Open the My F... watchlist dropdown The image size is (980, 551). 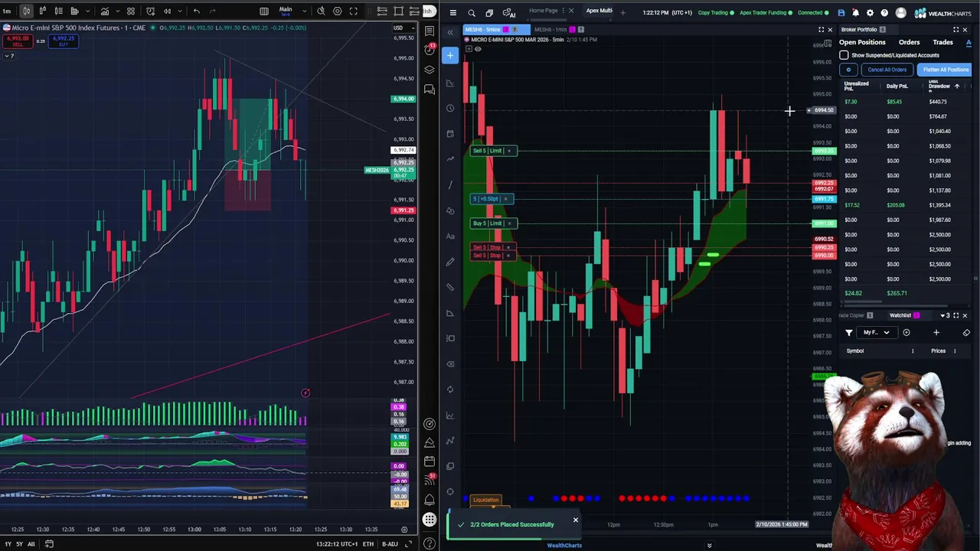[876, 333]
